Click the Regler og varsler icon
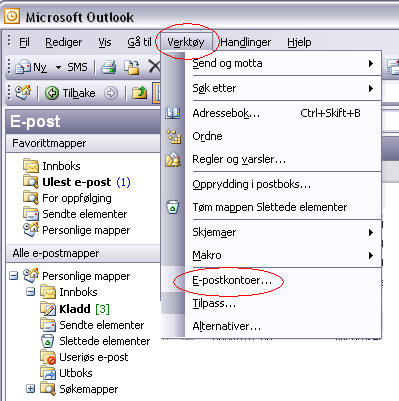The image size is (399, 401). tap(173, 159)
